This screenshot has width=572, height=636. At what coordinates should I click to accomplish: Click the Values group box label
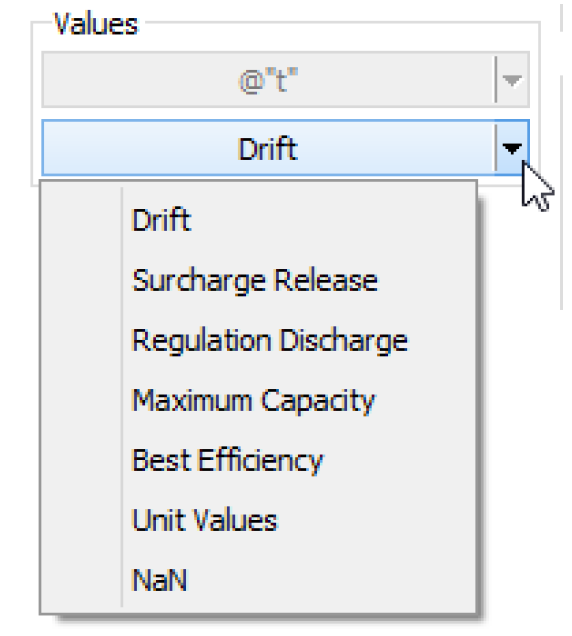[96, 24]
